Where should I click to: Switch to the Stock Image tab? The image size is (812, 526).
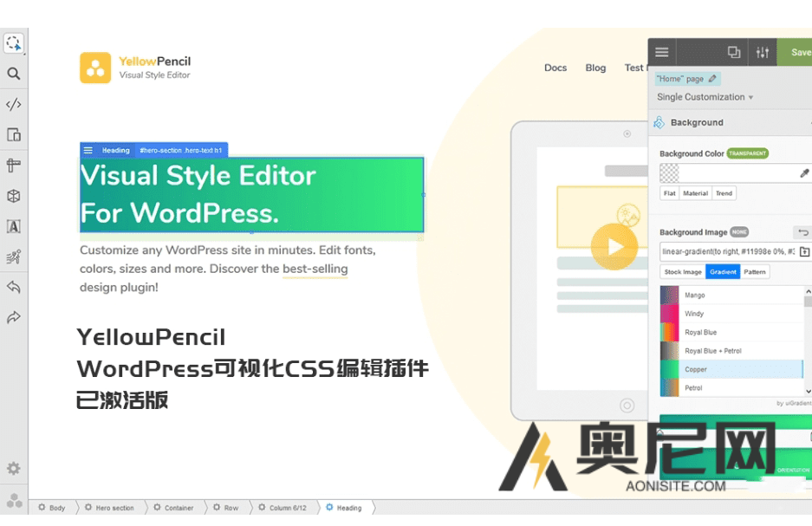pos(683,272)
